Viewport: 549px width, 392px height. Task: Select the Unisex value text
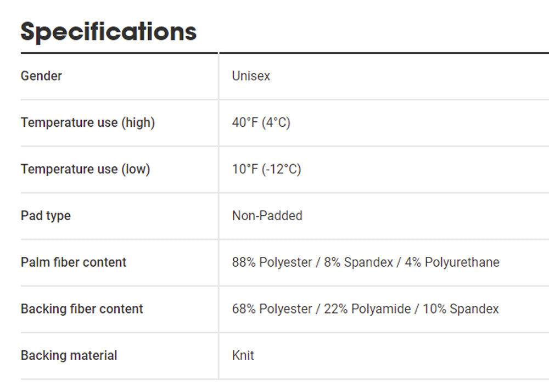click(x=251, y=76)
